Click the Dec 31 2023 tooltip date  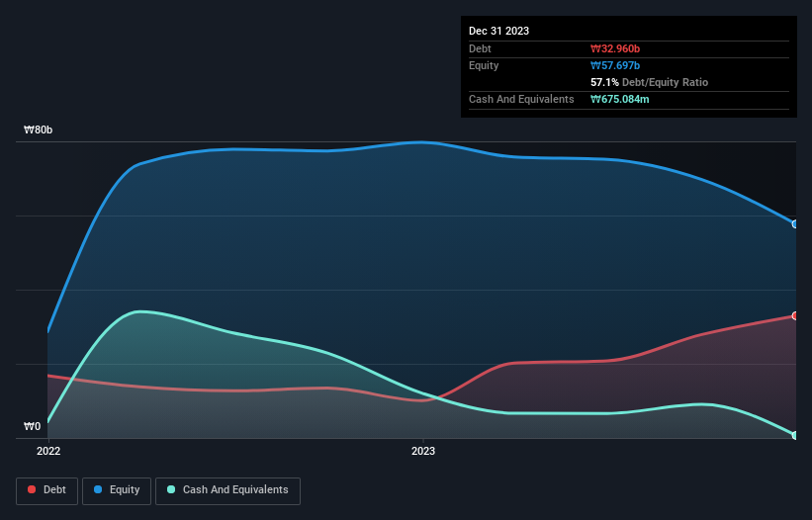[498, 31]
